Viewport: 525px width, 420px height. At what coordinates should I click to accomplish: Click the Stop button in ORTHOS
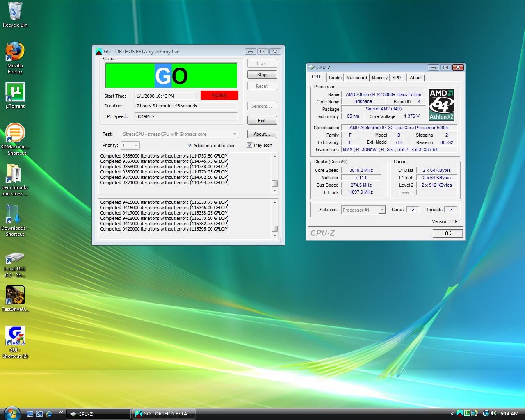262,75
